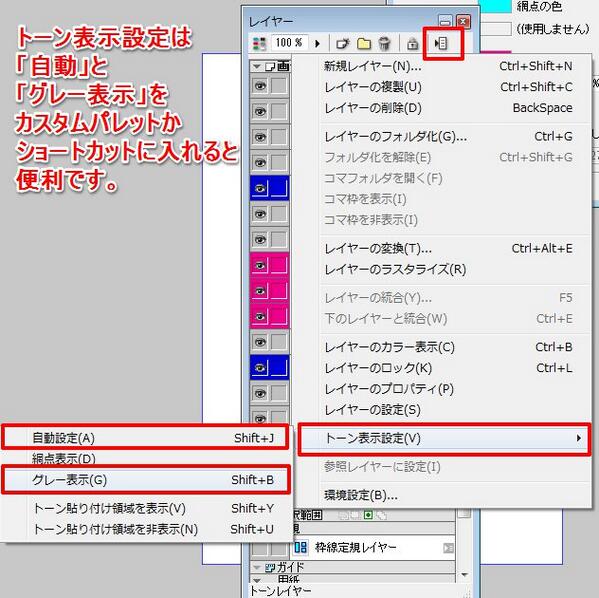Viewport: 599px width, 598px height.
Task: Select トーン貼り付け領域を表示(V)
Action: pos(147,509)
